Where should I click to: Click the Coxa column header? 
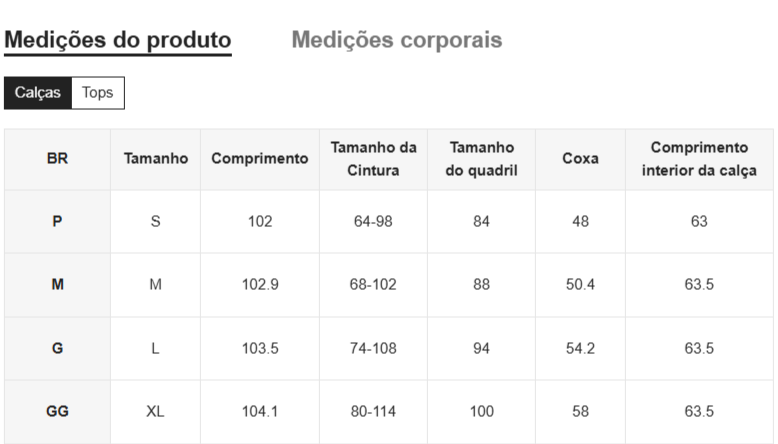580,158
